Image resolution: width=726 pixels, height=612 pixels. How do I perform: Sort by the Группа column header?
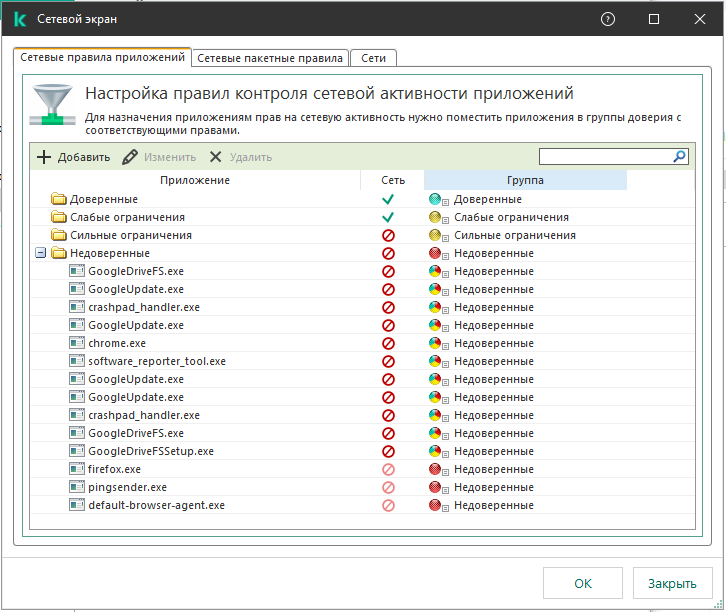click(525, 180)
